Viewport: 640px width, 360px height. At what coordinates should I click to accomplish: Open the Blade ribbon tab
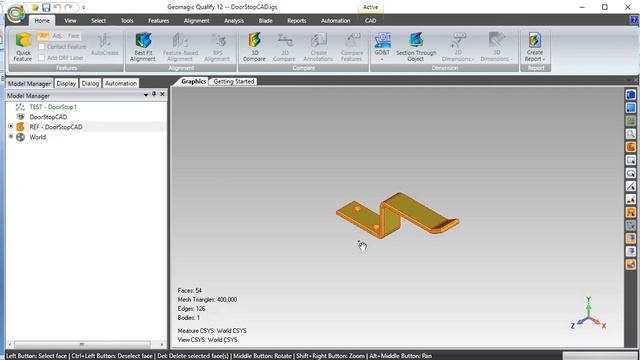coord(265,20)
